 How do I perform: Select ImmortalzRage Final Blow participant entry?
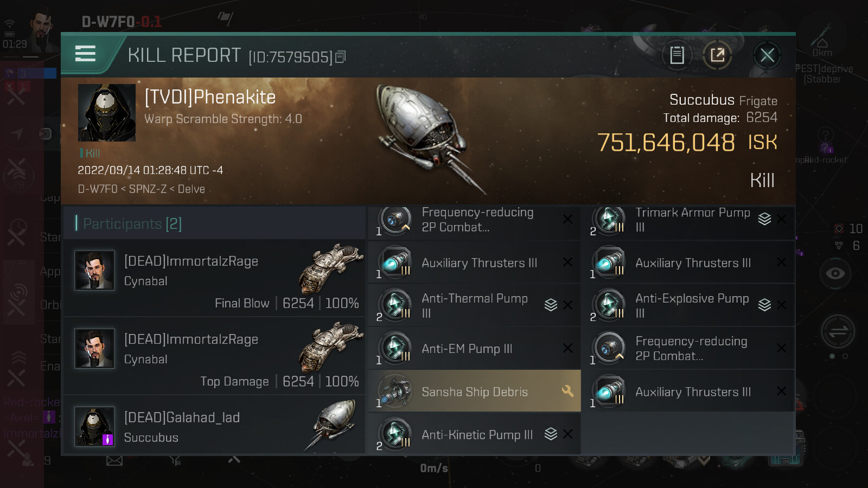tap(214, 278)
